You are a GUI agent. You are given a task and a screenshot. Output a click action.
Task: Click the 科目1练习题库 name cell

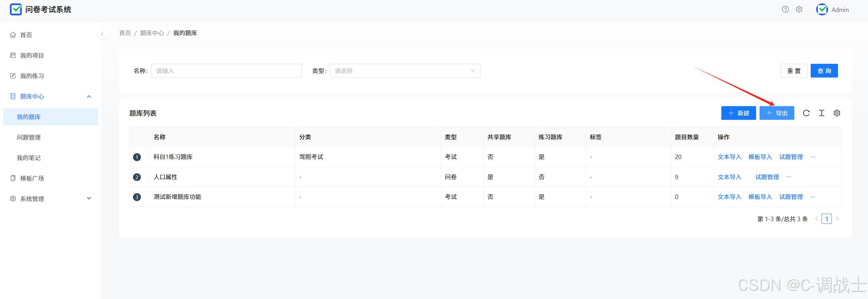coord(223,157)
